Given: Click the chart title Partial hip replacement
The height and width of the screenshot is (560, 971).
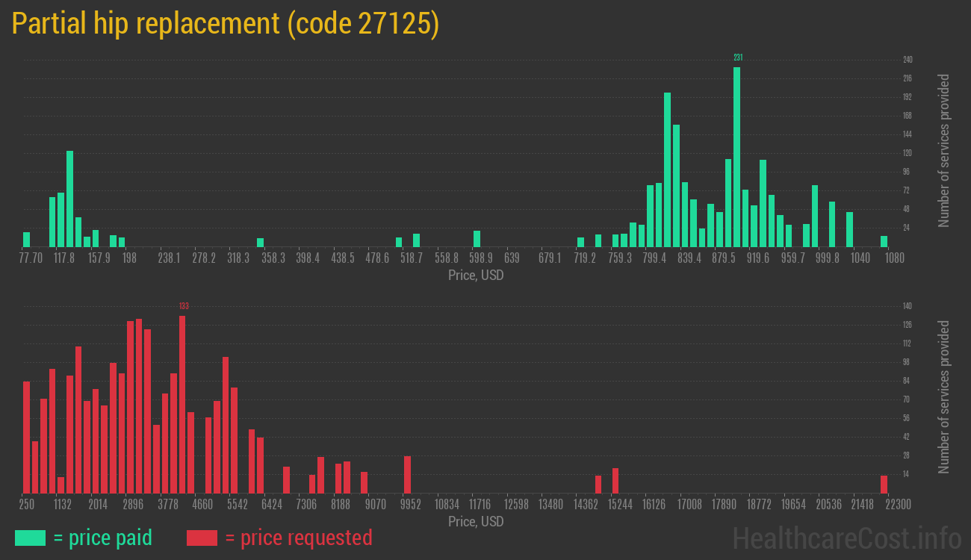Looking at the screenshot, I should pos(225,24).
